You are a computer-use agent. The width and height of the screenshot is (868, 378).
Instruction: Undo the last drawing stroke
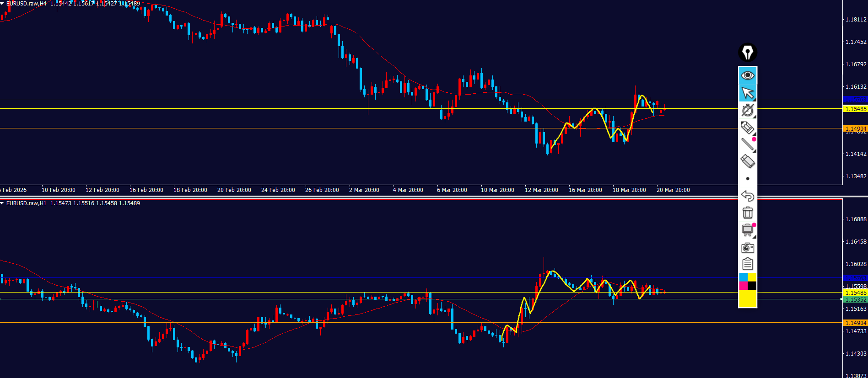tap(747, 196)
